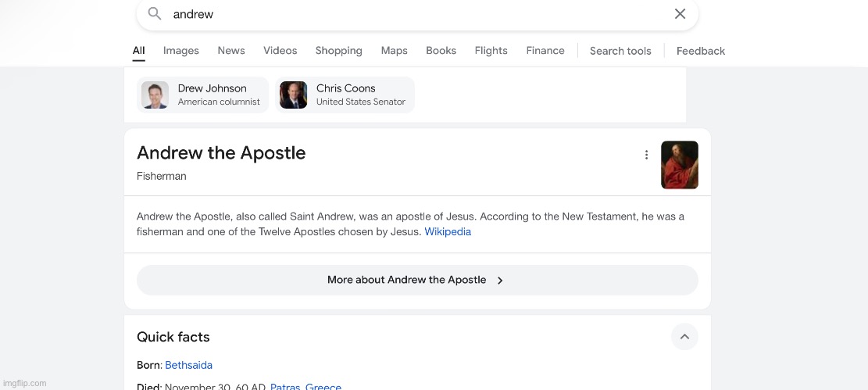Follow the Wikipedia link in the description
This screenshot has height=390, width=868.
coord(448,232)
